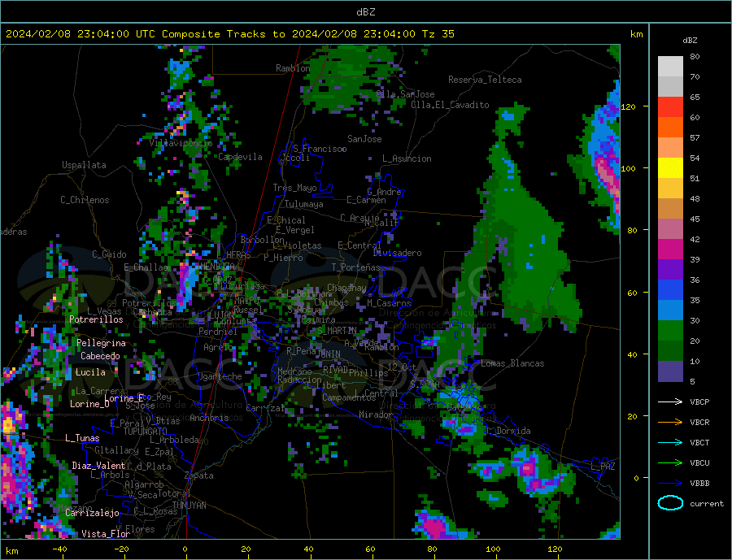The height and width of the screenshot is (560, 732).
Task: Pick the bright green swatch between 30 and 20 dBZ
Action: point(670,331)
